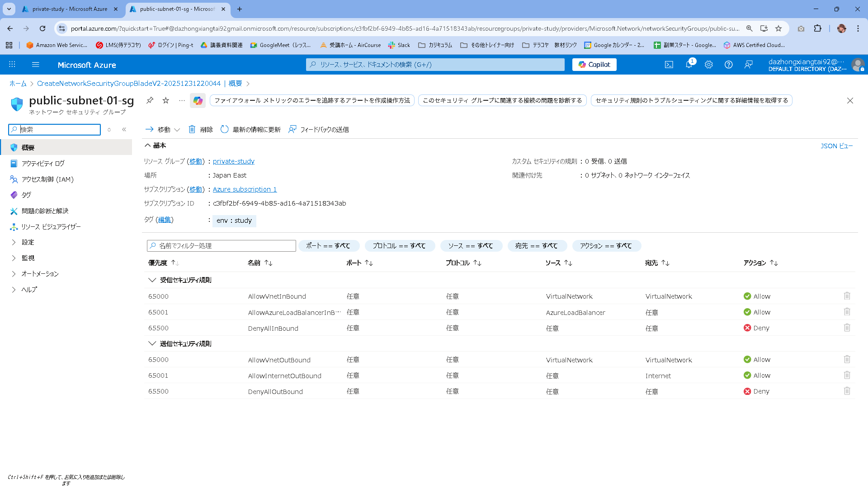Viewport: 868px width, 488px height.
Task: Pin public-subnet-01-sg to dashboard
Action: [x=150, y=100]
